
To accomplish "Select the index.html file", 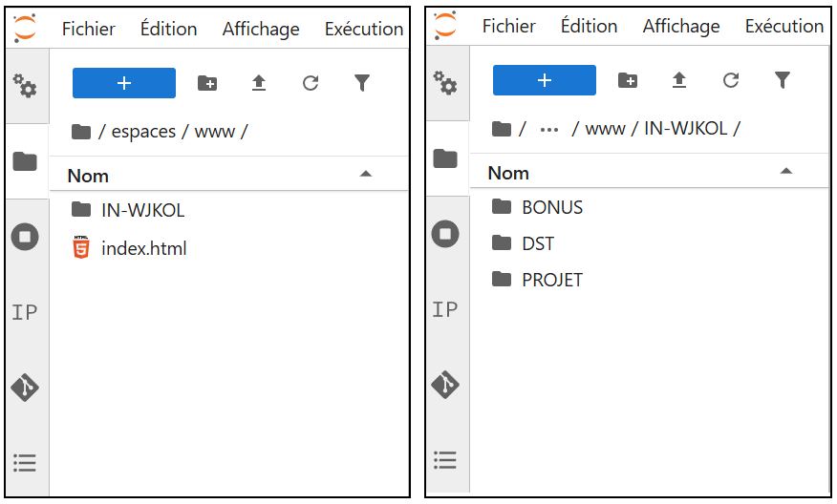I will click(143, 249).
